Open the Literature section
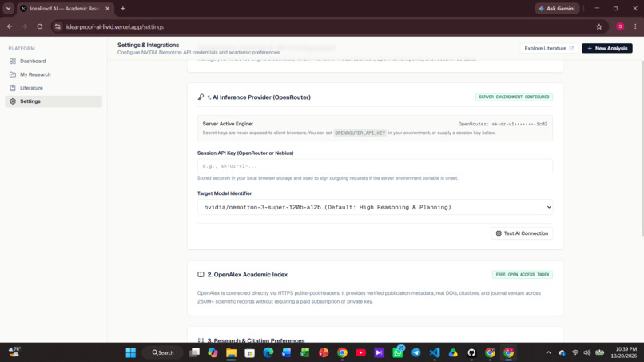Screen dimensions: 644x362 [x=54, y=88]
